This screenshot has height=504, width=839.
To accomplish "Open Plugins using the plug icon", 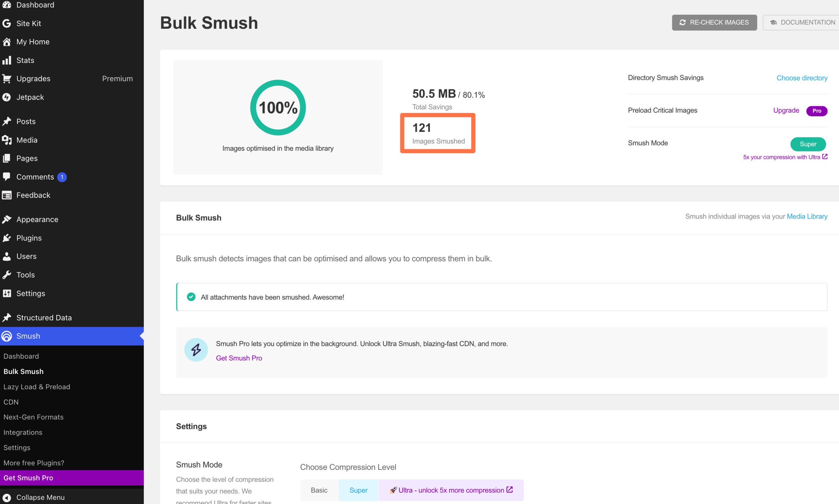I will [7, 238].
